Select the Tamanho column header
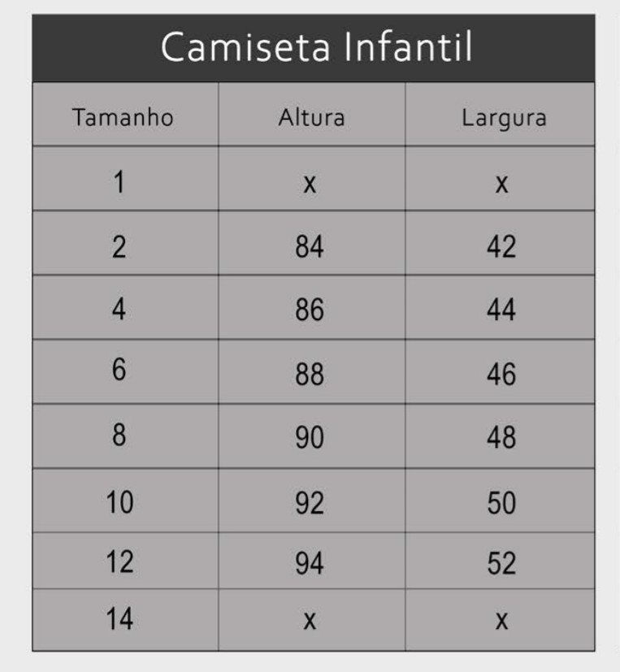Image resolution: width=620 pixels, height=672 pixels. pyautogui.click(x=123, y=117)
